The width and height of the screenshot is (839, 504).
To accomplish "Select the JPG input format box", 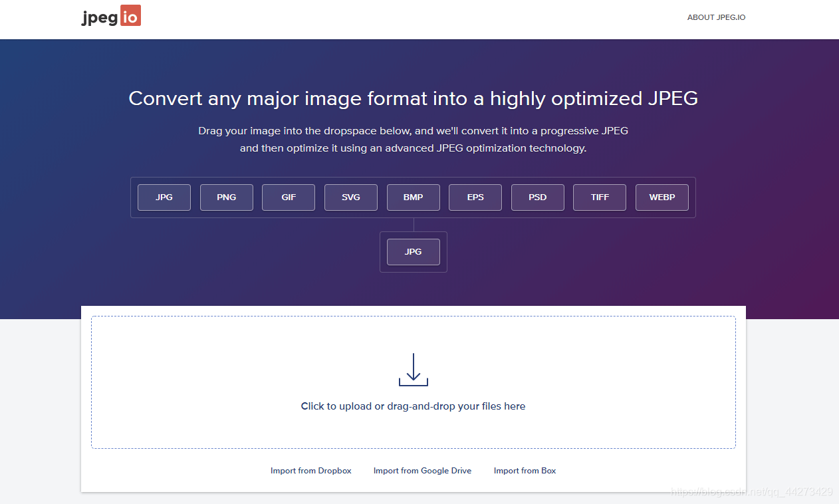I will coord(164,197).
